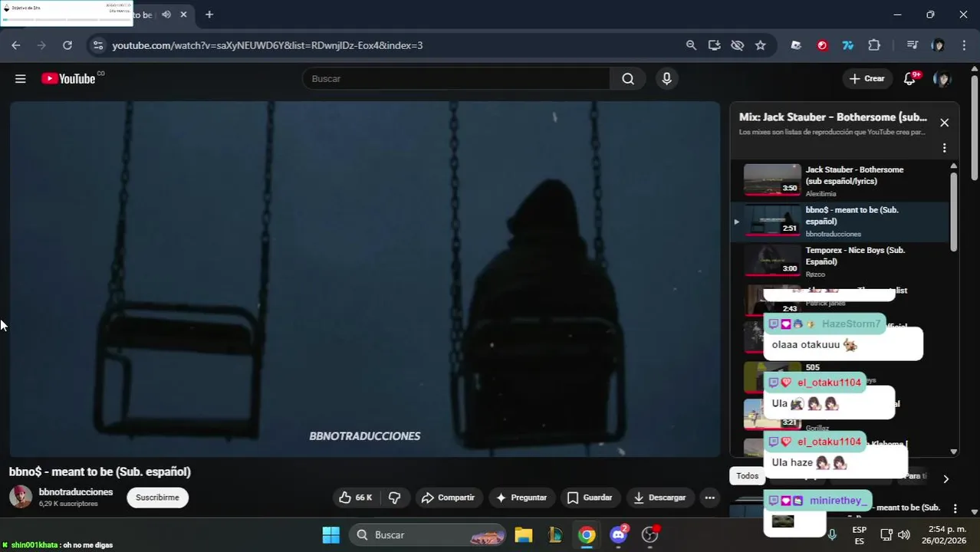Open zoom magnifier icon in address bar
This screenshot has height=552, width=980.
point(691,45)
